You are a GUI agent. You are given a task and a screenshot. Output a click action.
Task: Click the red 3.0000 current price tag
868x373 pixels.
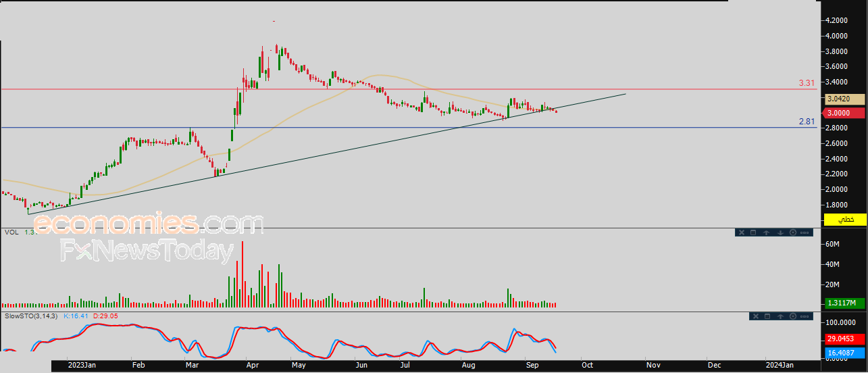pyautogui.click(x=844, y=113)
